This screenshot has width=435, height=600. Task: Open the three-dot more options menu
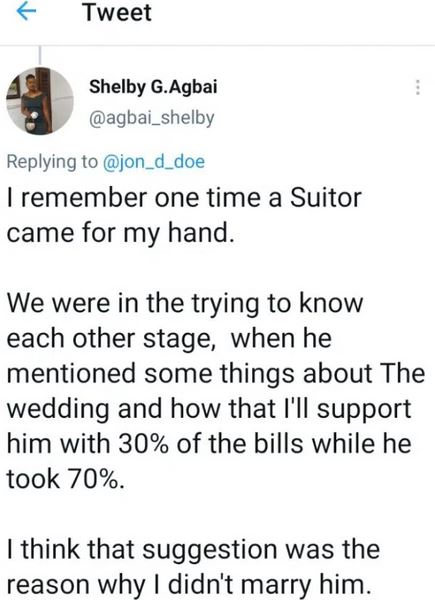[418, 87]
